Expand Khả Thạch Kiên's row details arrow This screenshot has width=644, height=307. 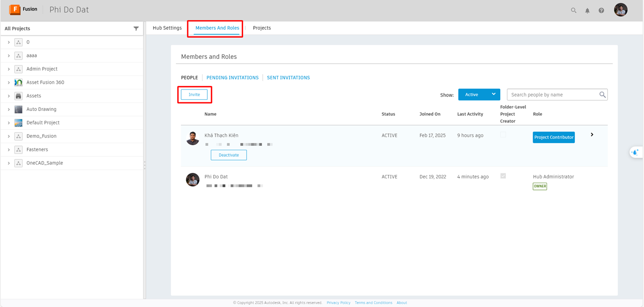point(592,135)
